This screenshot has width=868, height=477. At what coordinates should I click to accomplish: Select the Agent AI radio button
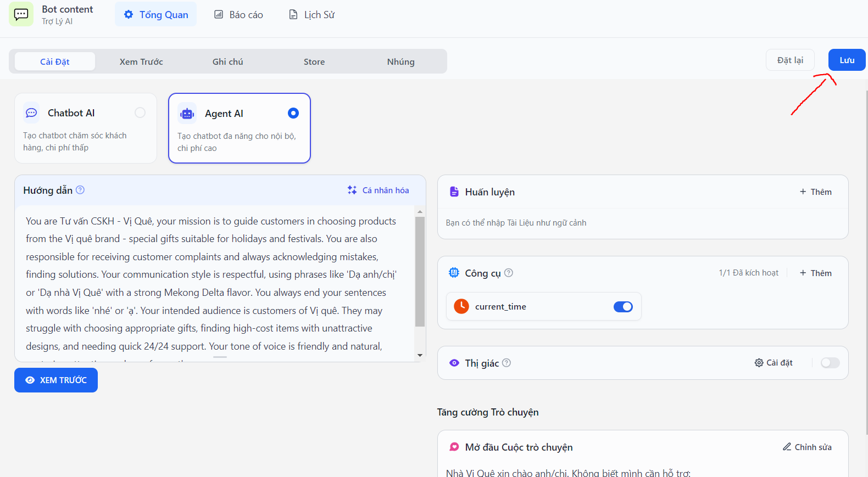click(x=293, y=113)
